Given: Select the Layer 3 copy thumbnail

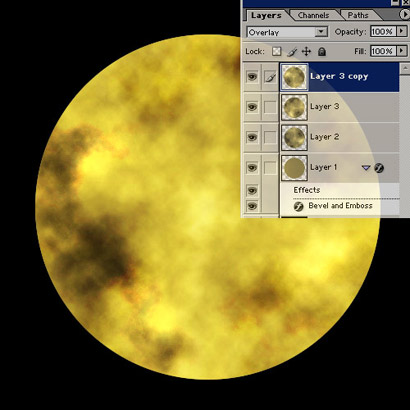Looking at the screenshot, I should tap(294, 77).
